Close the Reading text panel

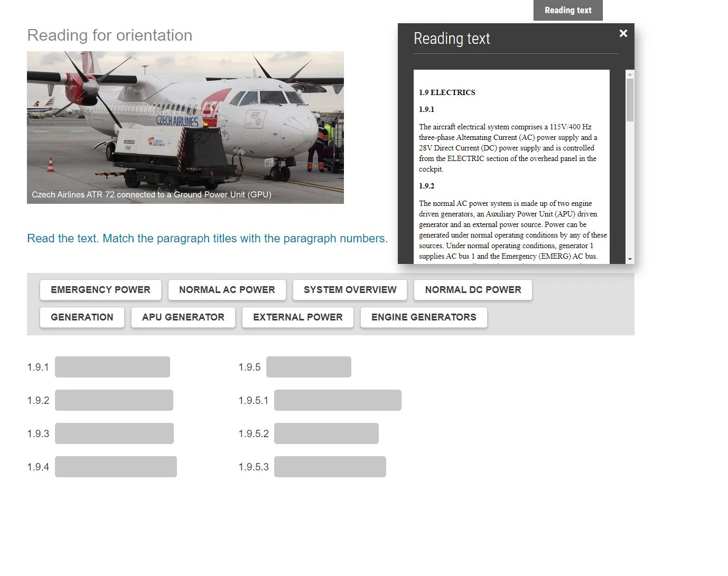(x=623, y=33)
